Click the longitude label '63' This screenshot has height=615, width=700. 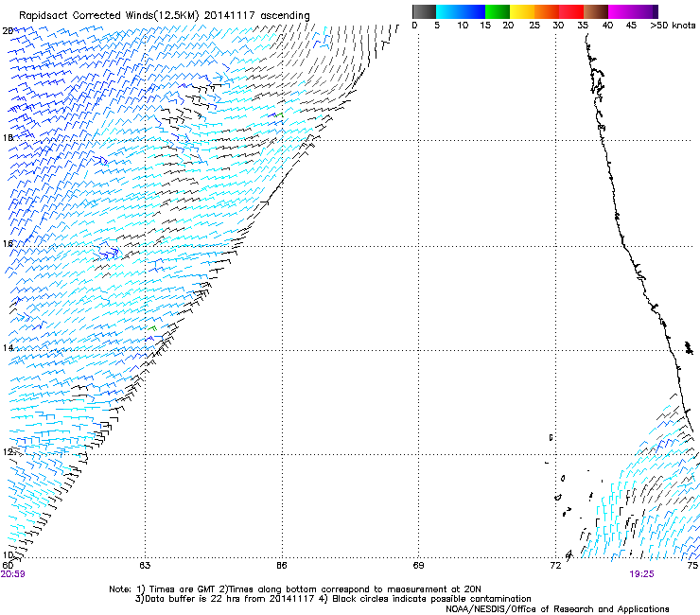145,566
